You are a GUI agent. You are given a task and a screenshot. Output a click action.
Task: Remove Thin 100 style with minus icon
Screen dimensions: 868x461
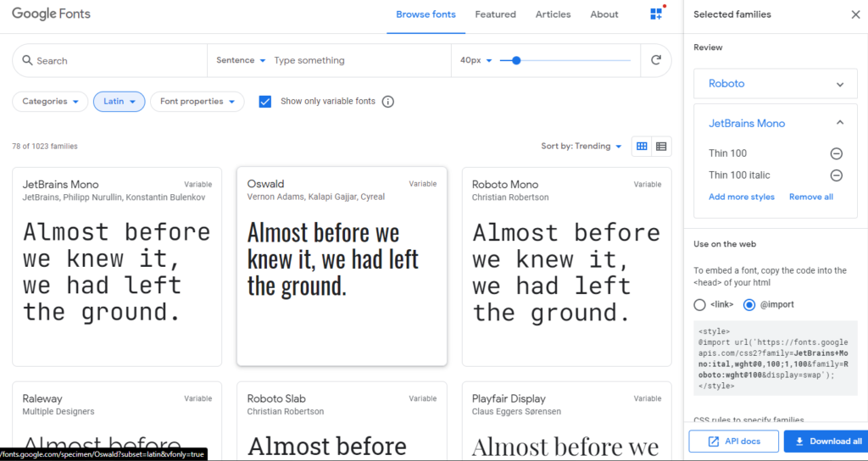tap(836, 153)
